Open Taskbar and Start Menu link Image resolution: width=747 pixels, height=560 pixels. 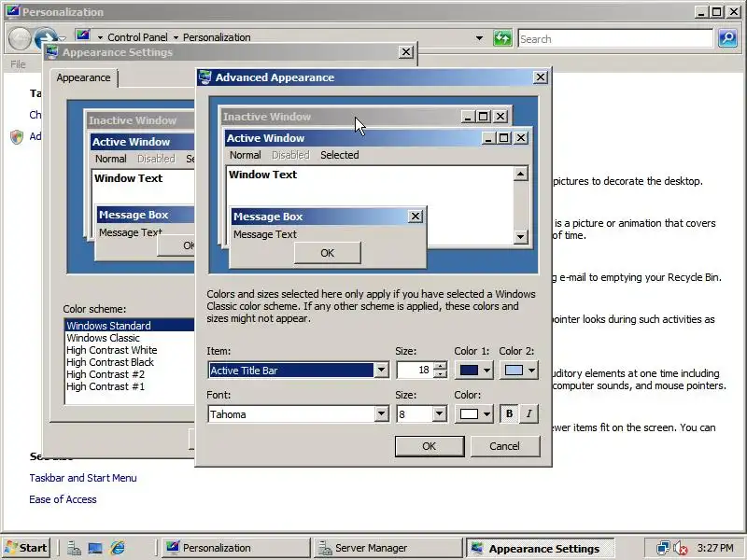click(x=83, y=478)
